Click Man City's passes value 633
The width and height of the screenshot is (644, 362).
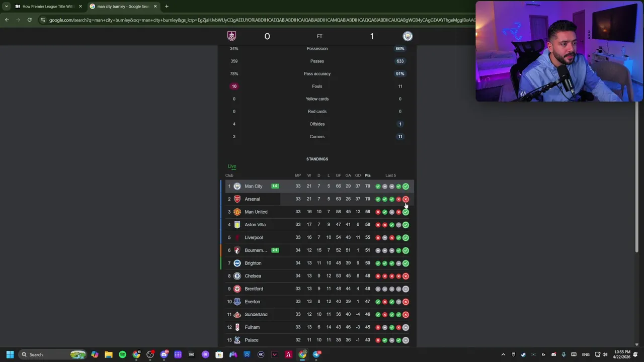400,61
